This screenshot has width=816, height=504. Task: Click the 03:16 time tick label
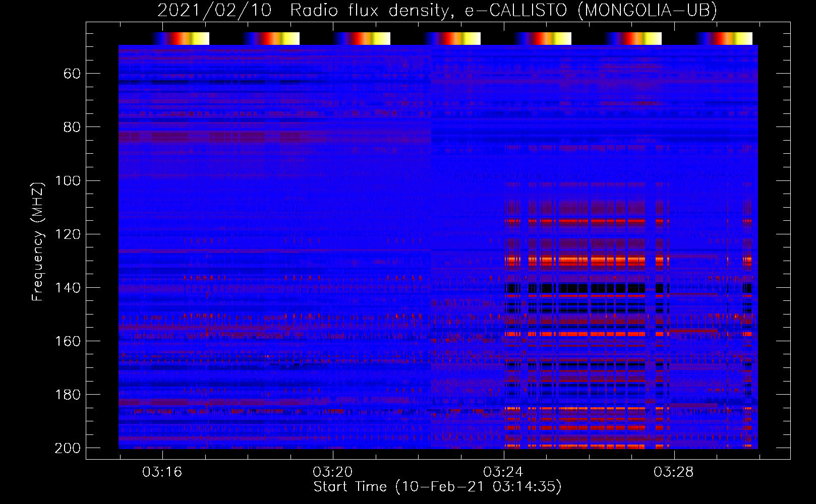(x=162, y=472)
